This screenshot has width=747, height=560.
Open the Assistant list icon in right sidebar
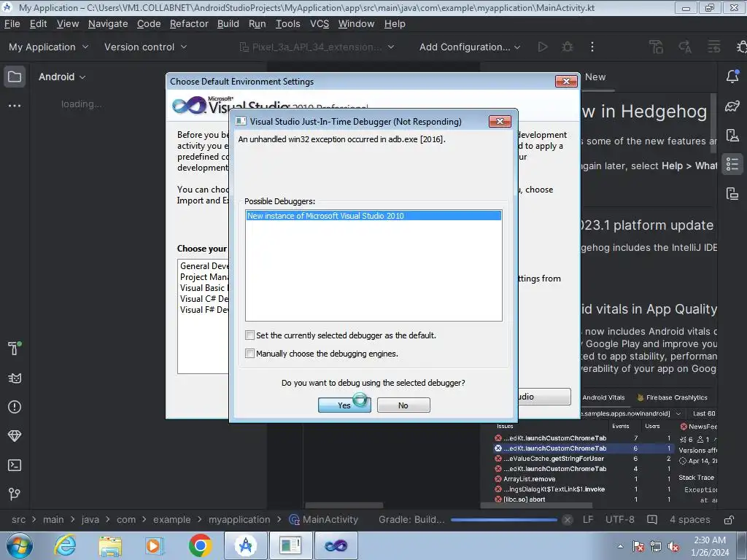[x=732, y=164]
